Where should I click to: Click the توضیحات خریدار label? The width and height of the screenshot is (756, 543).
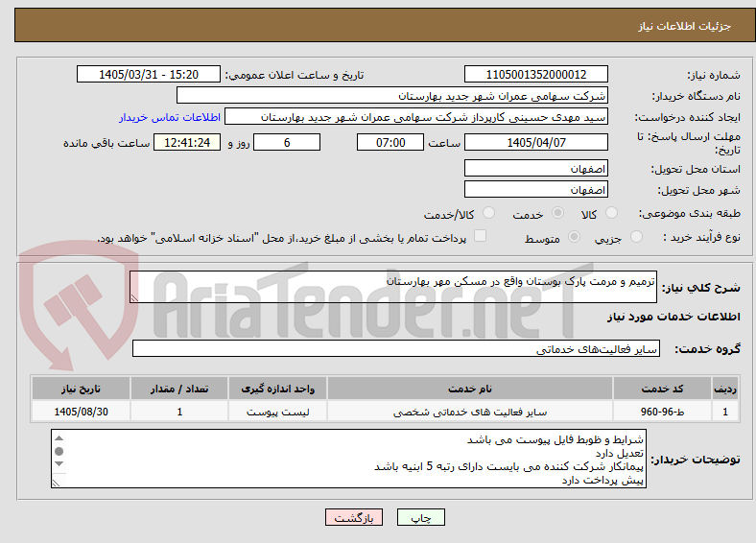pyautogui.click(x=696, y=460)
